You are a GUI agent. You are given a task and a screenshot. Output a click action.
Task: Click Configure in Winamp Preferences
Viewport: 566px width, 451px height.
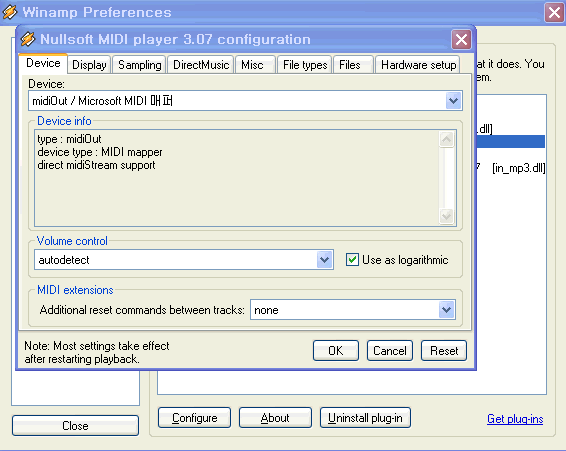(194, 418)
